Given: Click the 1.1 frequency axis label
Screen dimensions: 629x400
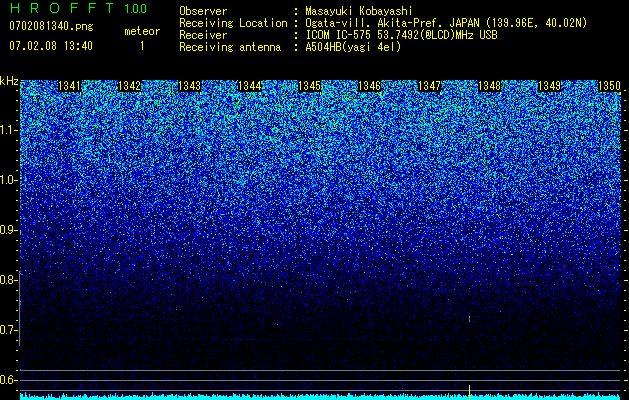Looking at the screenshot, I should 8,130.
